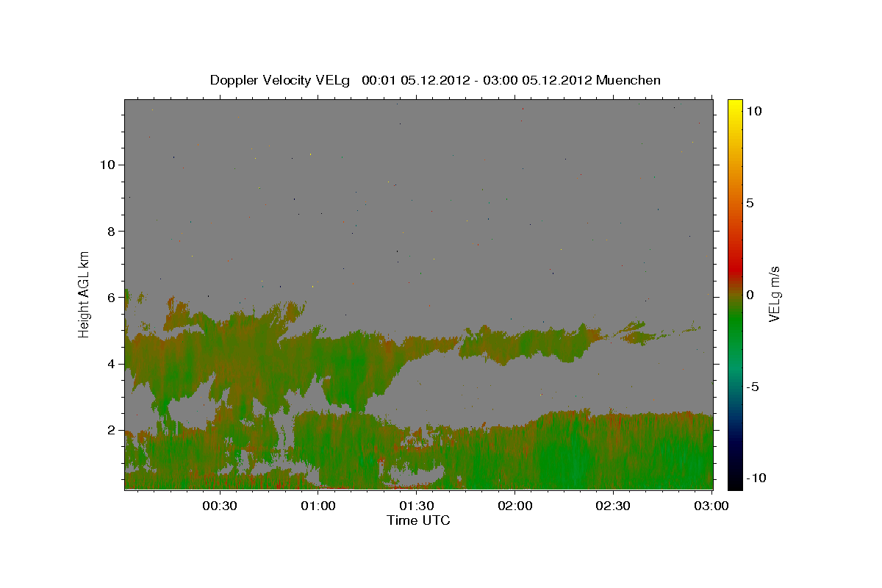Viewport: 882px width, 588px height.
Task: Click the height axis label 4
Action: (x=110, y=364)
